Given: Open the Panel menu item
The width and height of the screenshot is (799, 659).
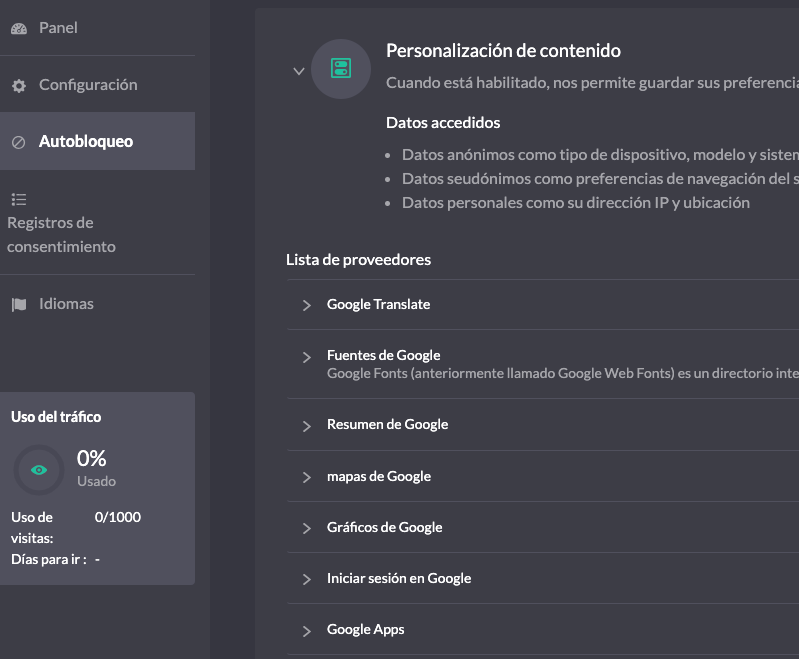Looking at the screenshot, I should pyautogui.click(x=97, y=28).
